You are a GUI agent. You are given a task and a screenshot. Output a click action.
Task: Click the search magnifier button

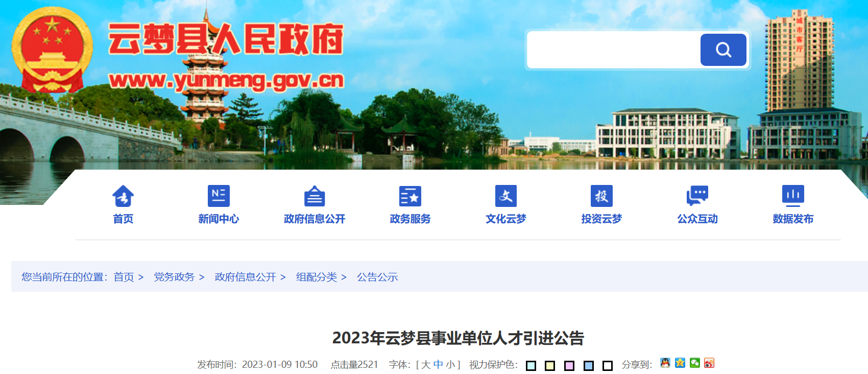point(723,50)
